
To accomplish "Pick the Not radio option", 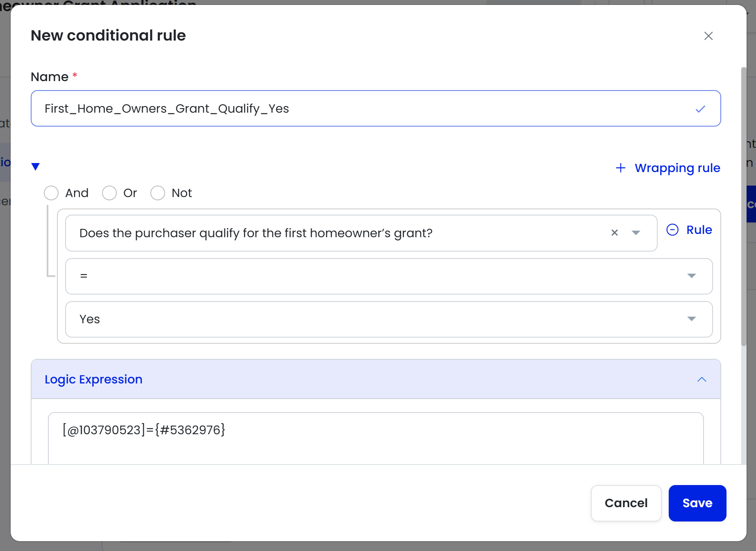I will point(158,193).
